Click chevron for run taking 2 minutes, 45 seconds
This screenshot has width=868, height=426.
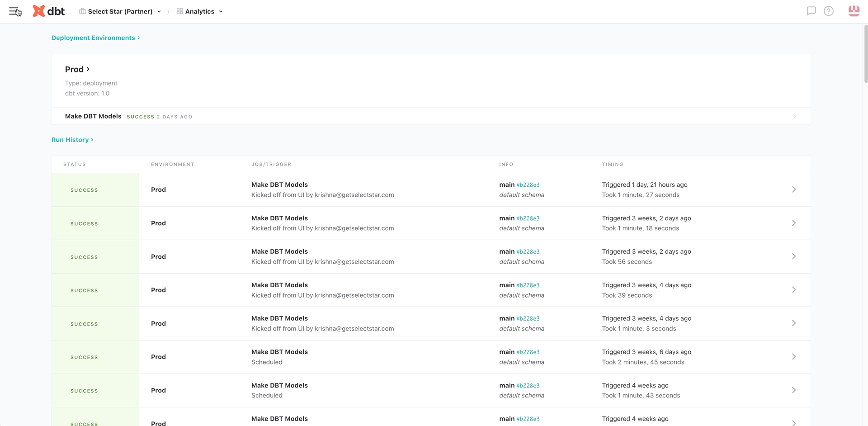[794, 357]
